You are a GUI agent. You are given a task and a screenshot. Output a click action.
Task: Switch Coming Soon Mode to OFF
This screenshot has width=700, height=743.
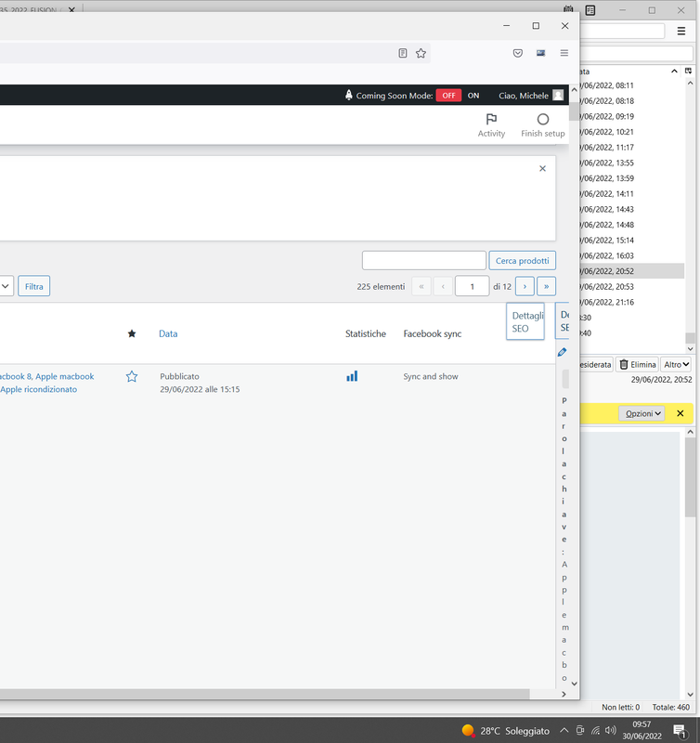tap(448, 96)
